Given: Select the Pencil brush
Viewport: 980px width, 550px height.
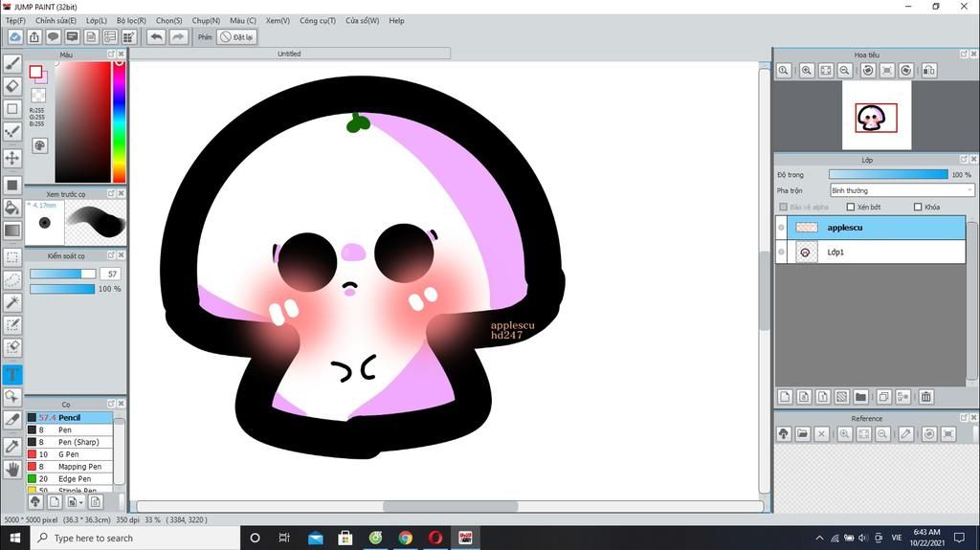Looking at the screenshot, I should 69,417.
